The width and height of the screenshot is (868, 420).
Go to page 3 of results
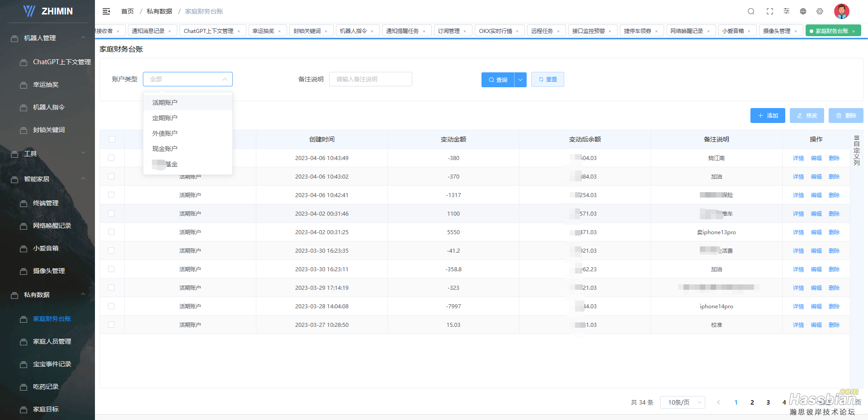point(768,402)
